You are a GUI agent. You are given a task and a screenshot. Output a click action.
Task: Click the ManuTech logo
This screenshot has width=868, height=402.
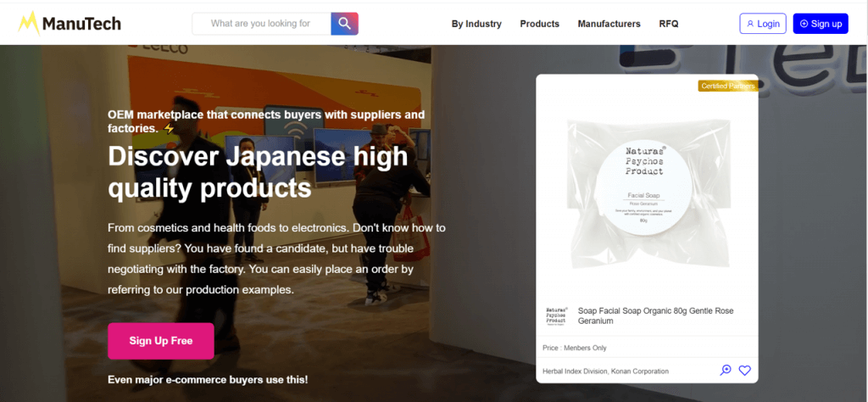tap(70, 24)
